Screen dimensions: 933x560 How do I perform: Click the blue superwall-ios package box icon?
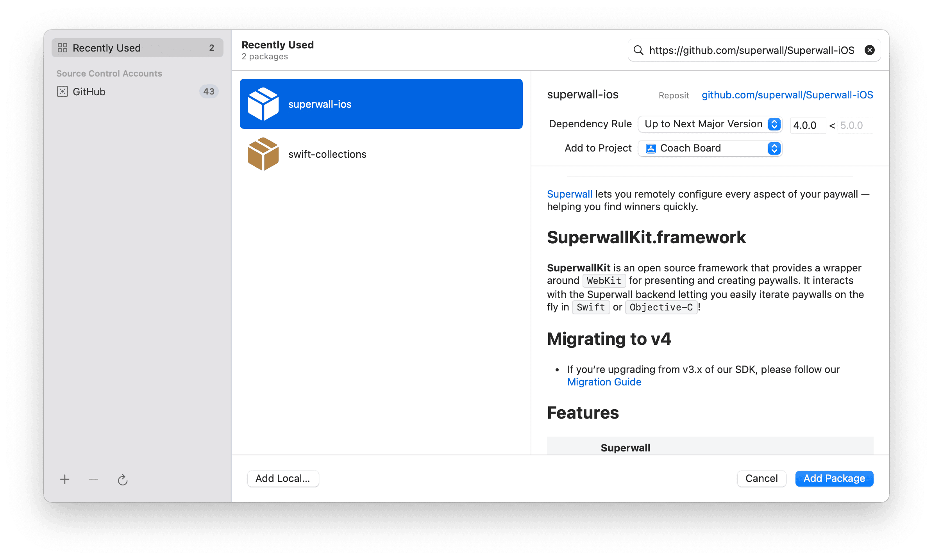(x=263, y=104)
